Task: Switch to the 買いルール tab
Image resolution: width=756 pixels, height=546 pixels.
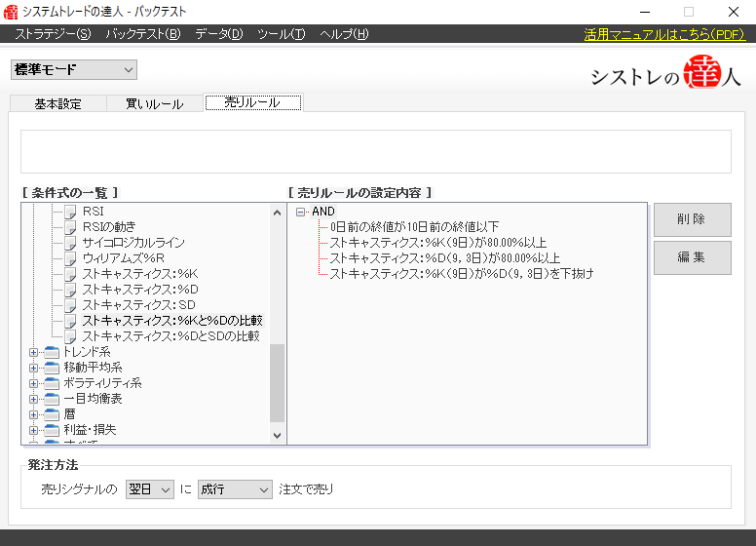Action: [155, 103]
